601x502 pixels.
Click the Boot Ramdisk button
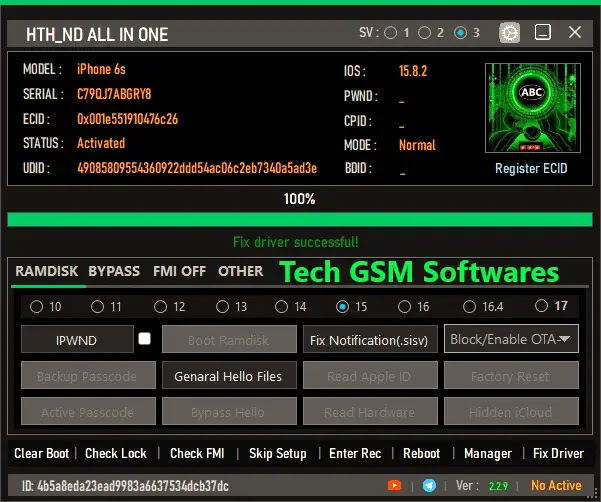point(229,339)
